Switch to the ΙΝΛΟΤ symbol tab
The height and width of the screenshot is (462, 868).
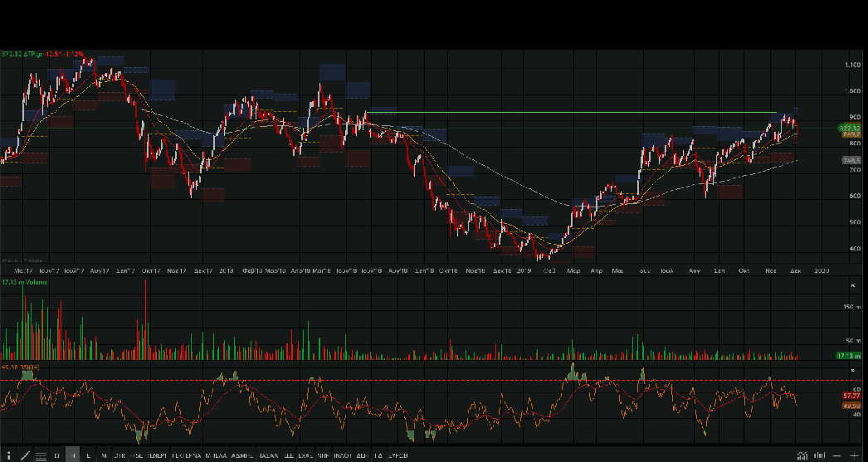tap(343, 455)
